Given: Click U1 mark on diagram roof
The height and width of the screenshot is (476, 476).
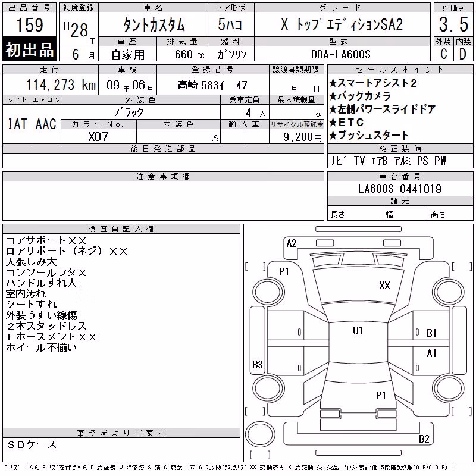Looking at the screenshot, I should (358, 331).
